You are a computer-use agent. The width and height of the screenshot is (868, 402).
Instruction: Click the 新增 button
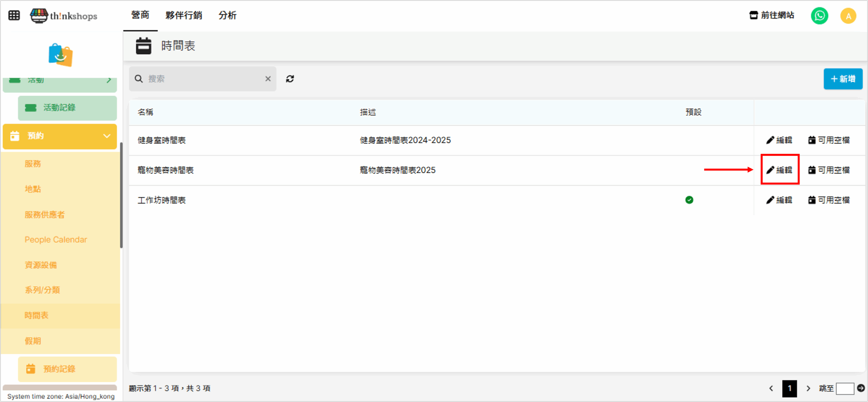pos(843,79)
